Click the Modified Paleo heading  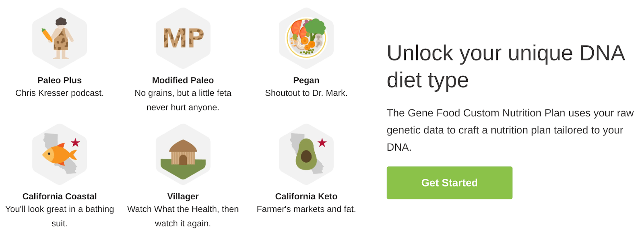coord(183,80)
